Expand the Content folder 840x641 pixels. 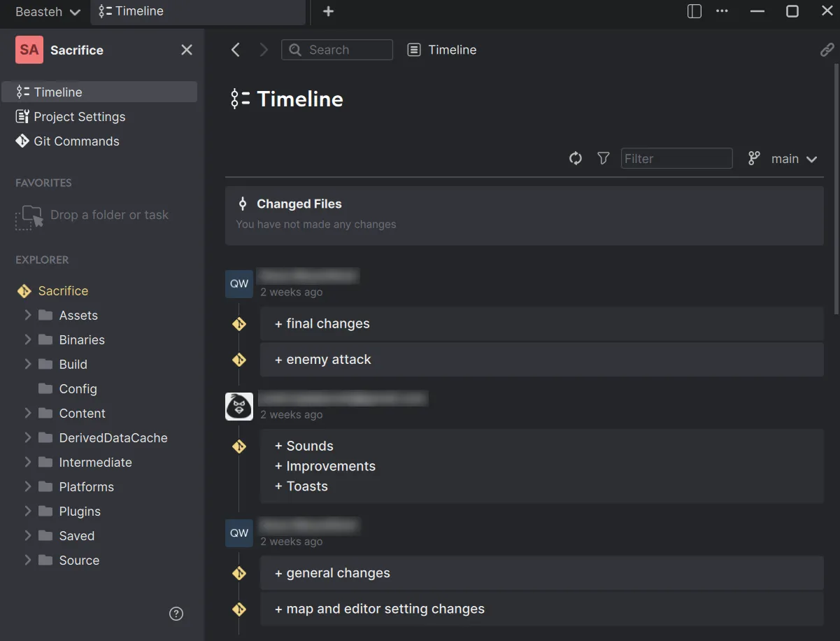click(x=27, y=413)
